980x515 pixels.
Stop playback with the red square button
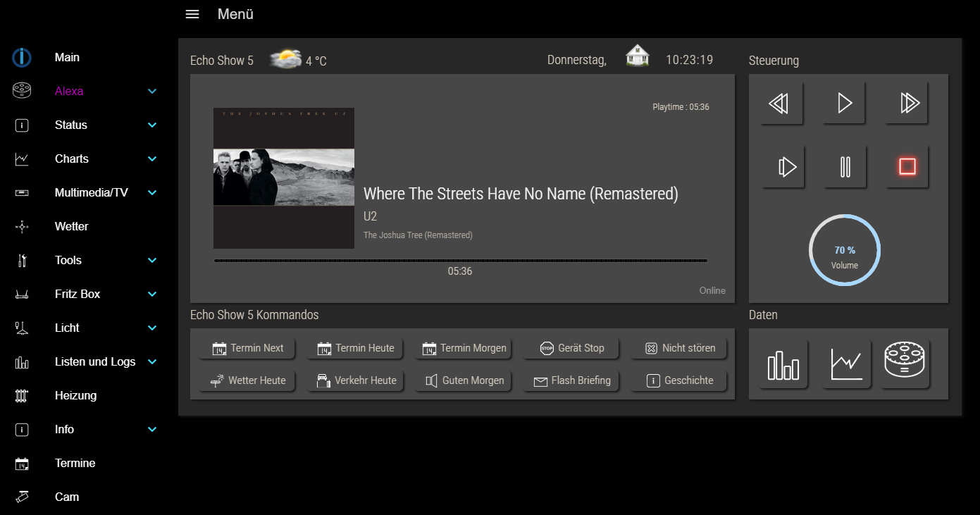(907, 167)
